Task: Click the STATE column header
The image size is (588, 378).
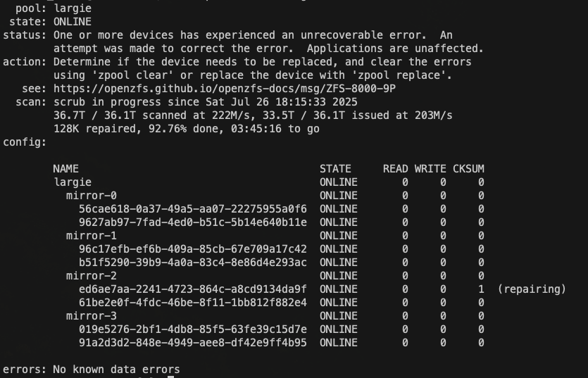Action: 335,169
